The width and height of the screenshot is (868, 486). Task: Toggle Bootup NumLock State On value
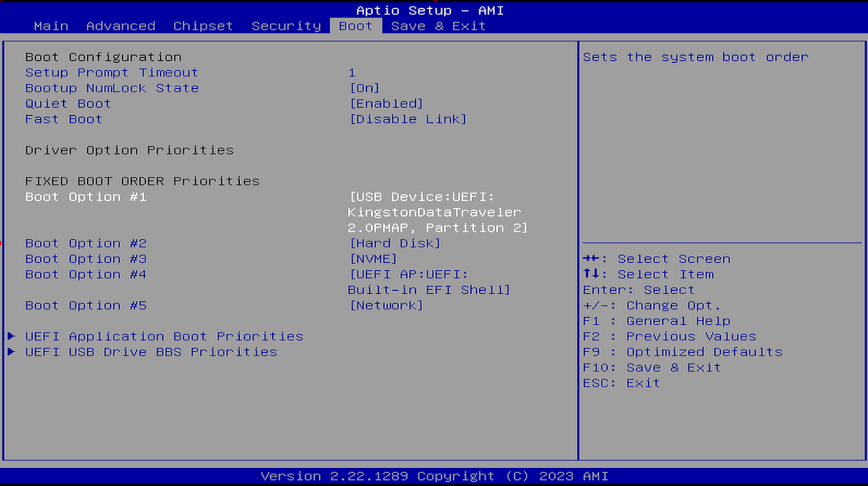click(x=365, y=88)
